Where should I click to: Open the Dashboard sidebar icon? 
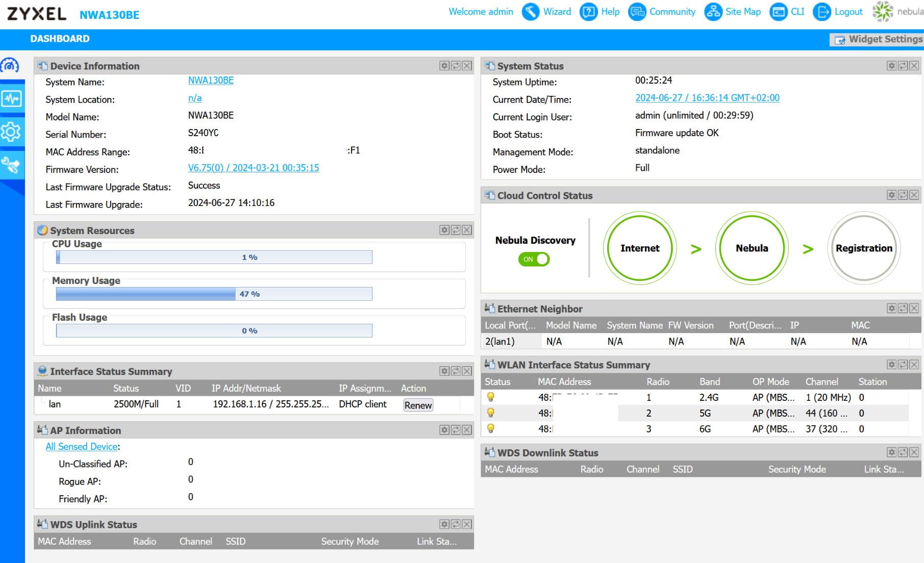(x=10, y=65)
